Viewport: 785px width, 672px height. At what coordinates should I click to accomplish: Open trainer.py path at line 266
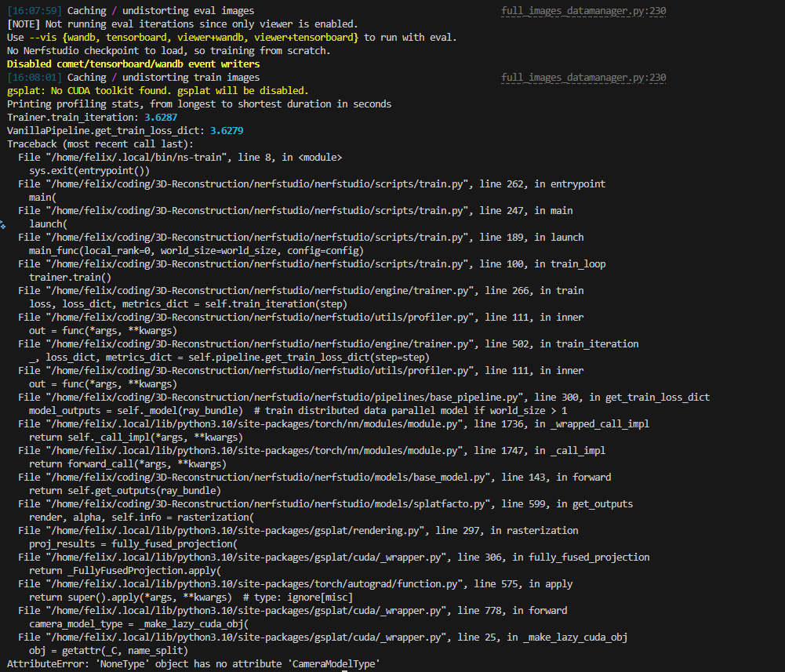tap(257, 291)
